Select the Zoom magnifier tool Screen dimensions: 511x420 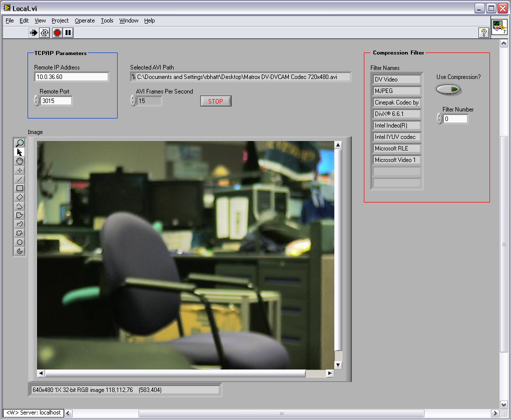point(20,143)
